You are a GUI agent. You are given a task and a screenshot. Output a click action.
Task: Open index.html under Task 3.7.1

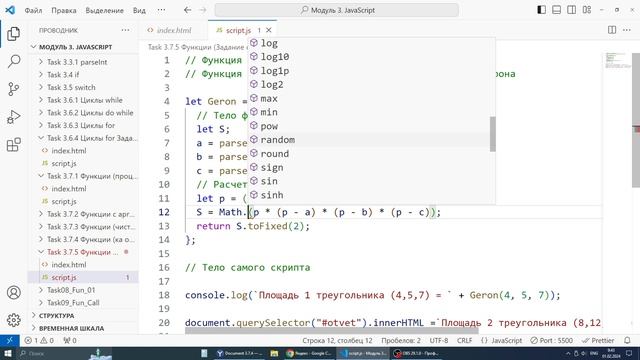click(69, 189)
